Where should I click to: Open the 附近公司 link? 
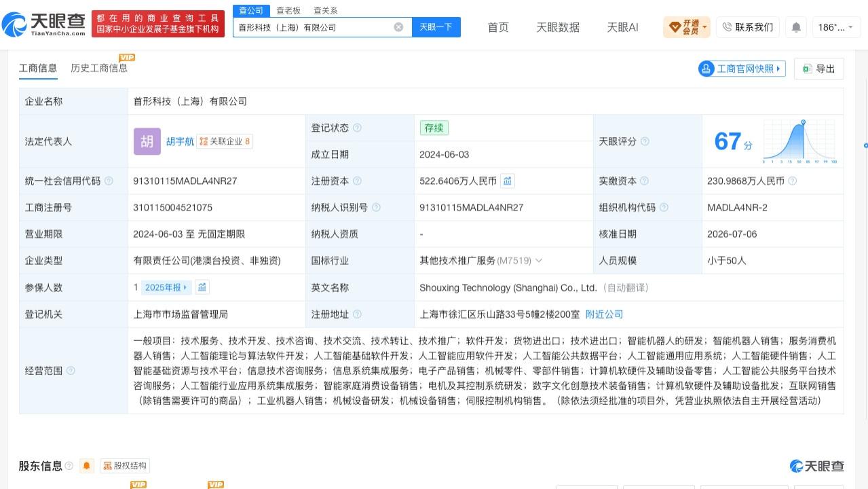pos(604,314)
